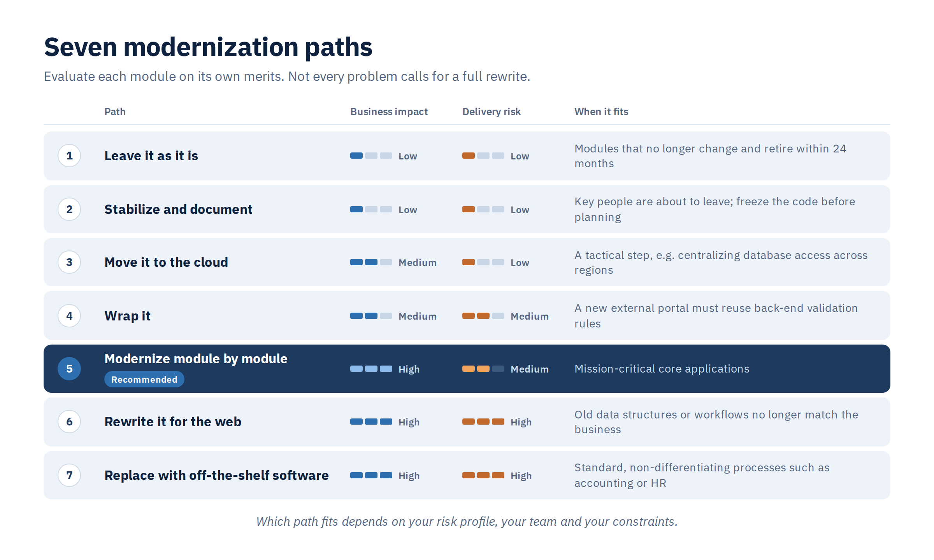The width and height of the screenshot is (934, 560).
Task: Click the 'When it fits' column header
Action: click(601, 112)
